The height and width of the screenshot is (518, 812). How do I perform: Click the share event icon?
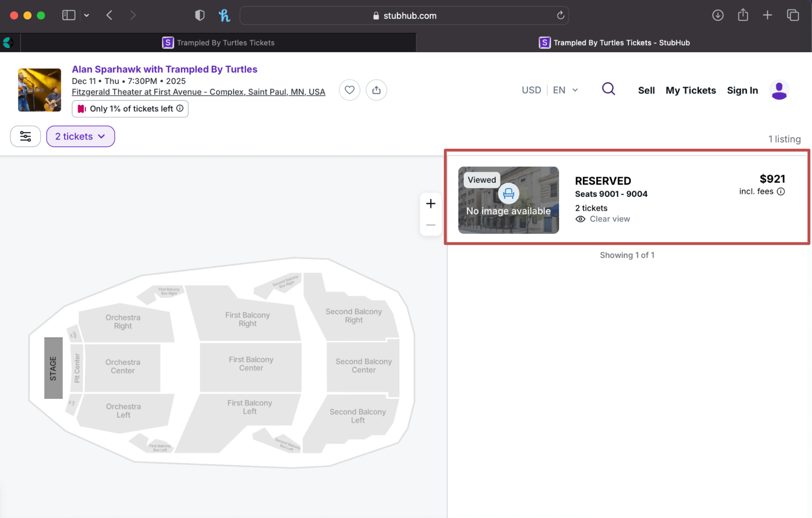(x=376, y=90)
